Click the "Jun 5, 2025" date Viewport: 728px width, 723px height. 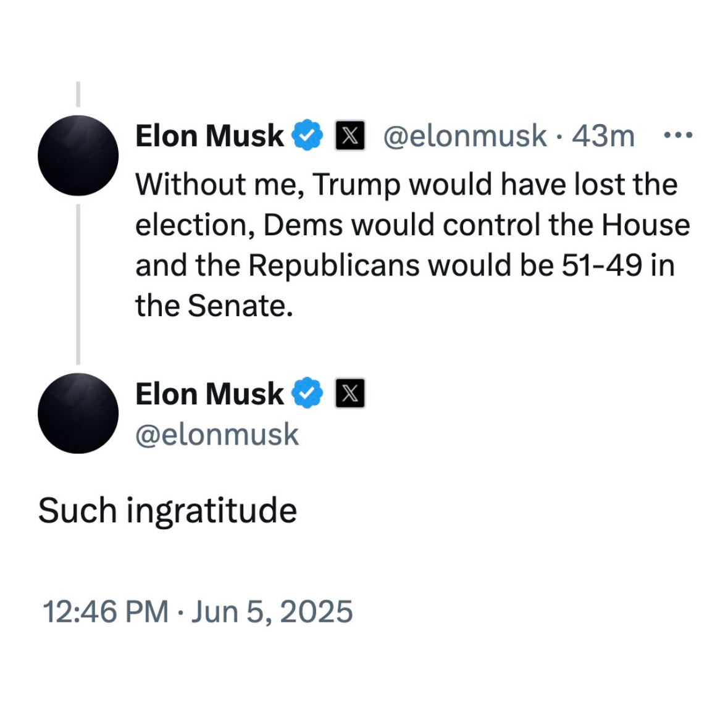272,612
